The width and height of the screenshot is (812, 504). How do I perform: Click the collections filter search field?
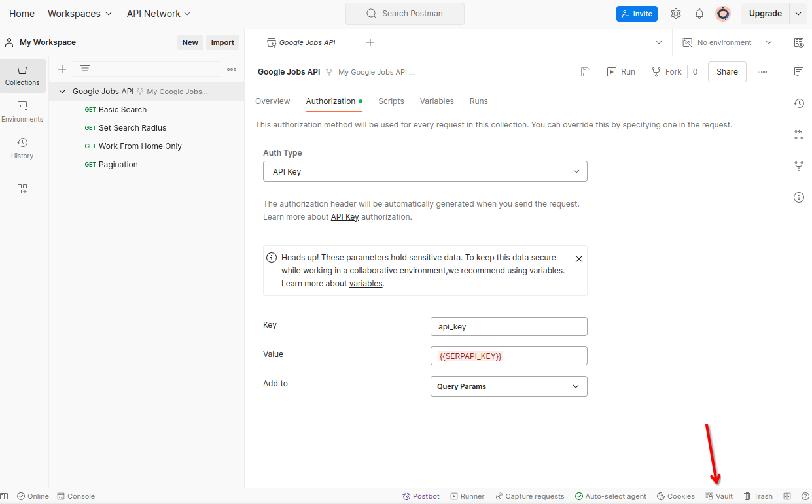[147, 69]
